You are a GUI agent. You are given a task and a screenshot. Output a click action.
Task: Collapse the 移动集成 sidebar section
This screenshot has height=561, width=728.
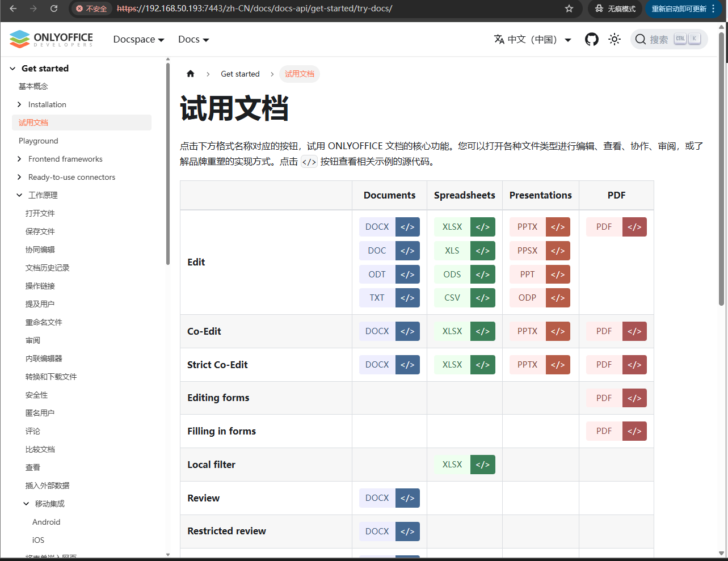26,504
